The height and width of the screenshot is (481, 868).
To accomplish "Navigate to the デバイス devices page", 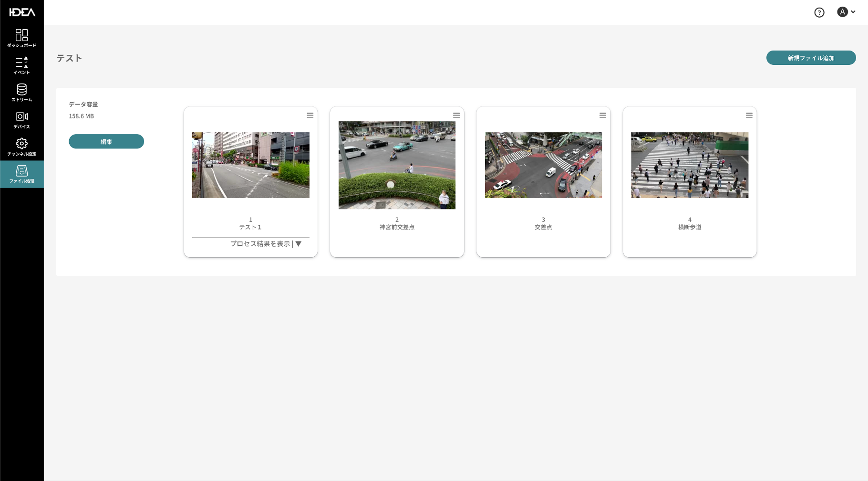I will click(x=22, y=120).
